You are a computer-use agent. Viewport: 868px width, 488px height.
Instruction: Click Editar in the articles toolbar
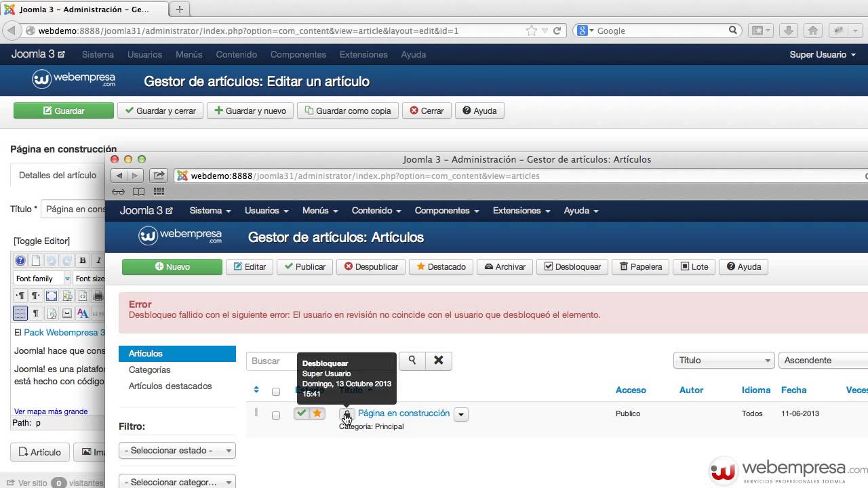(x=250, y=267)
